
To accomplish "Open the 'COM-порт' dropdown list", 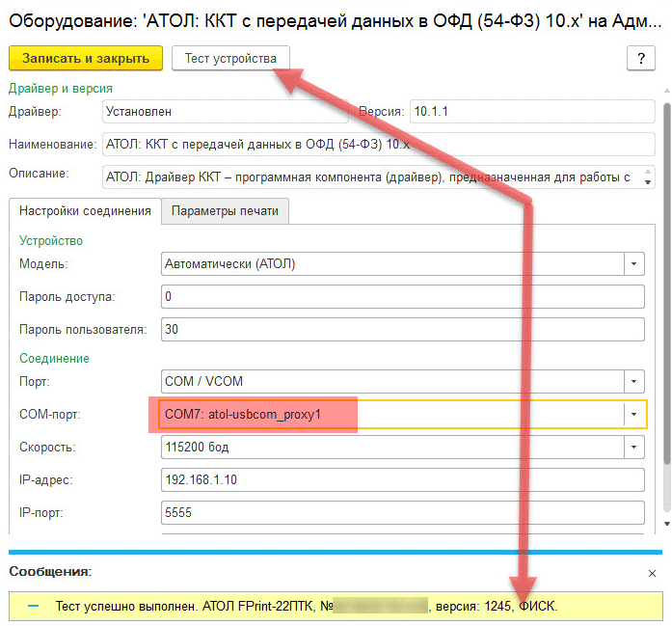I will point(633,414).
